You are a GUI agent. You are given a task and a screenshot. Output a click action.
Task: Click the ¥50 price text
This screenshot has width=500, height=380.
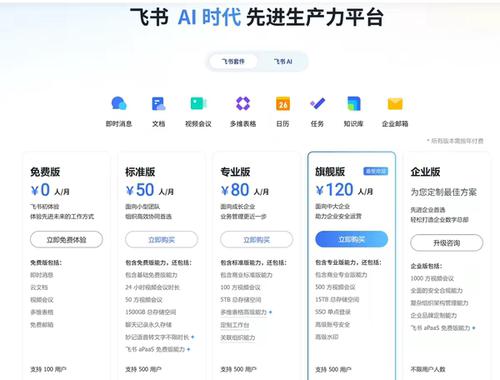pyautogui.click(x=140, y=190)
